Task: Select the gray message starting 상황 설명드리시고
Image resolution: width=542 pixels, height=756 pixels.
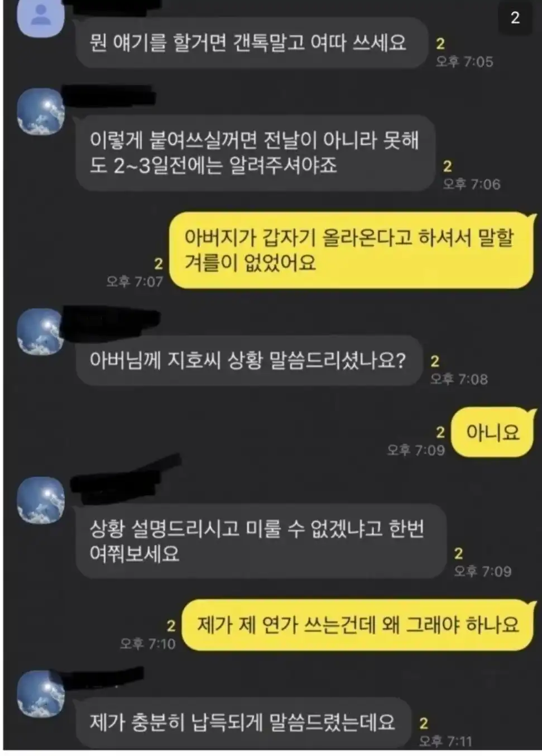Action: (x=261, y=541)
